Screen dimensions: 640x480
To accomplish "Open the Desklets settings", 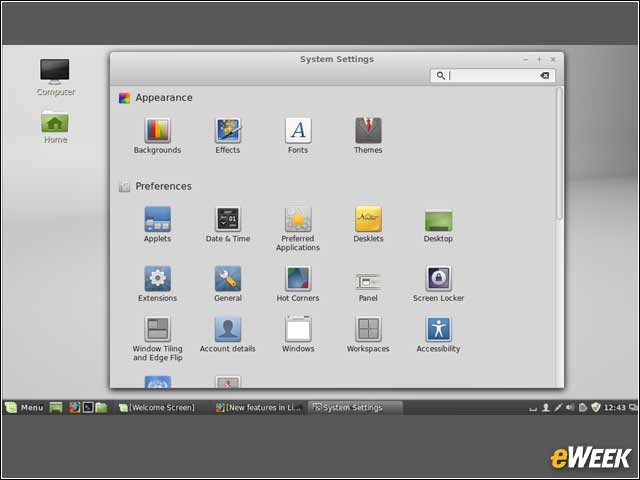I will pos(368,225).
